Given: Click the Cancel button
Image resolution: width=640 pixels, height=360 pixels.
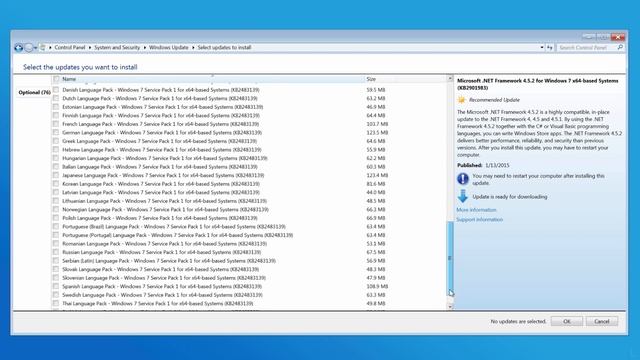Looking at the screenshot, I should pos(602,322).
